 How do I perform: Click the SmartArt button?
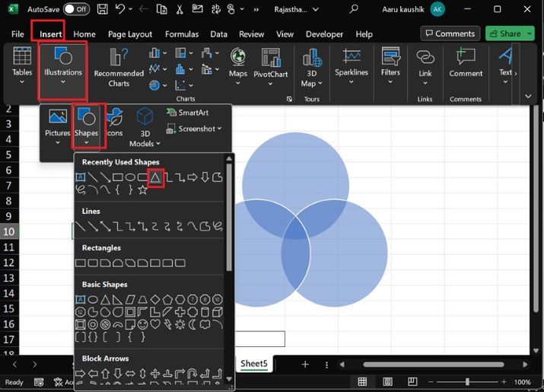[188, 113]
